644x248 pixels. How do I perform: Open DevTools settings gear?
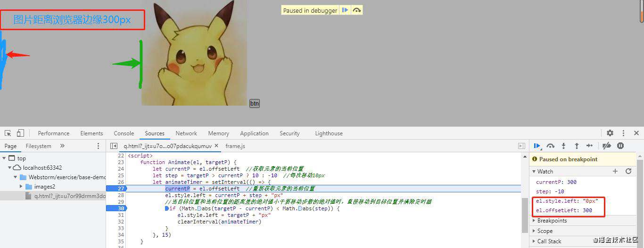coord(610,133)
